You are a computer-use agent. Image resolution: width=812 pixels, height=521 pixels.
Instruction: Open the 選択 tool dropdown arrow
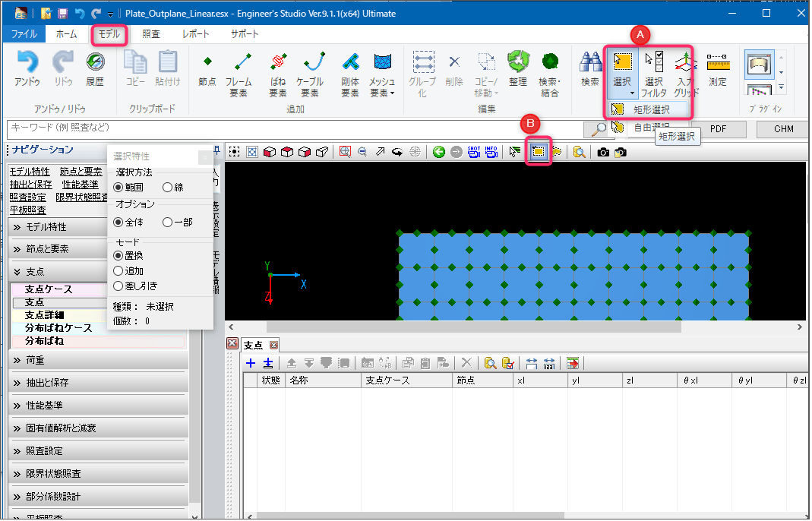tap(632, 93)
